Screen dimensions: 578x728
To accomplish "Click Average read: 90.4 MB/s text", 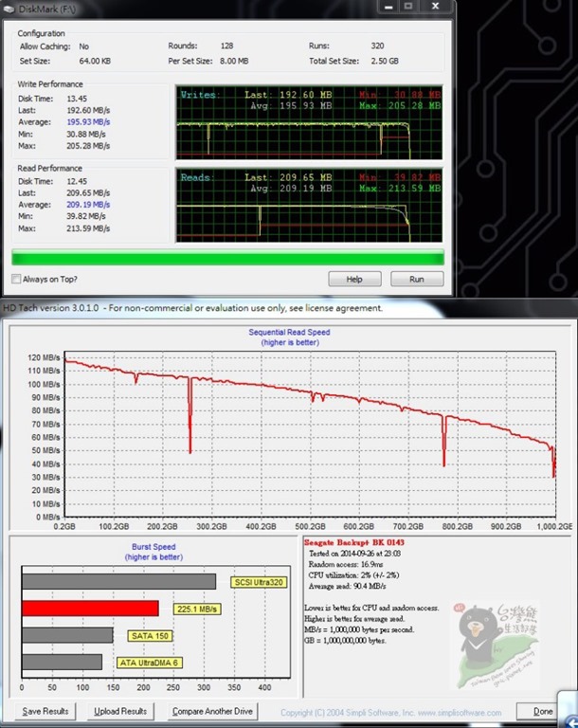I will coord(347,587).
